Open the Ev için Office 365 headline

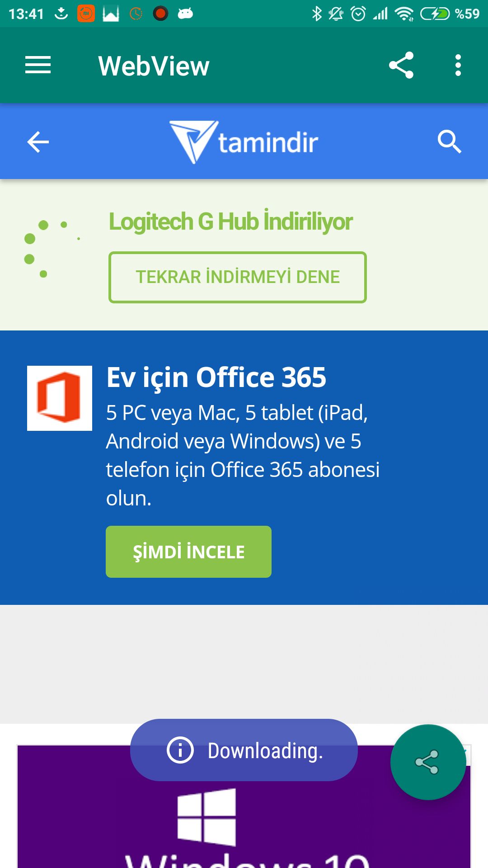pos(216,377)
